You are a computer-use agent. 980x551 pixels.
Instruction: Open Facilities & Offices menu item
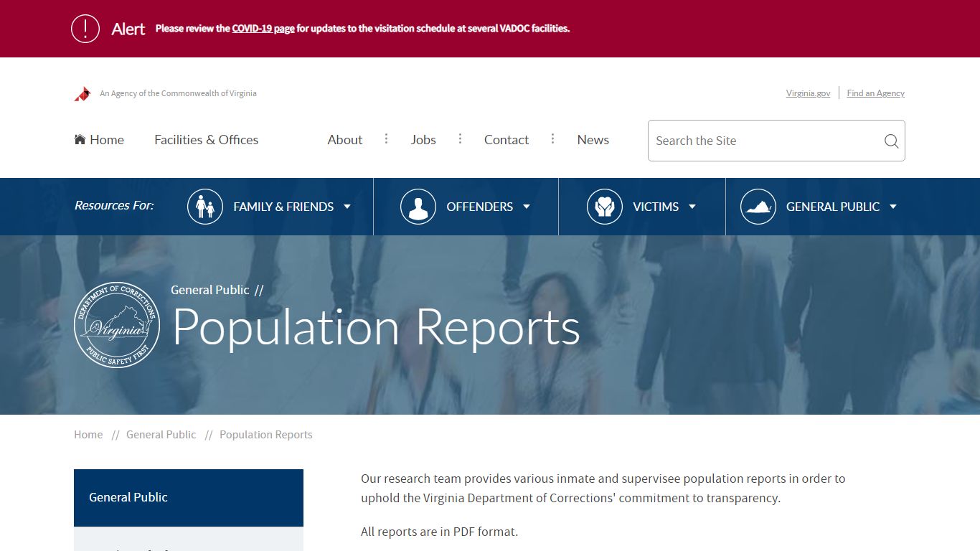coord(207,140)
